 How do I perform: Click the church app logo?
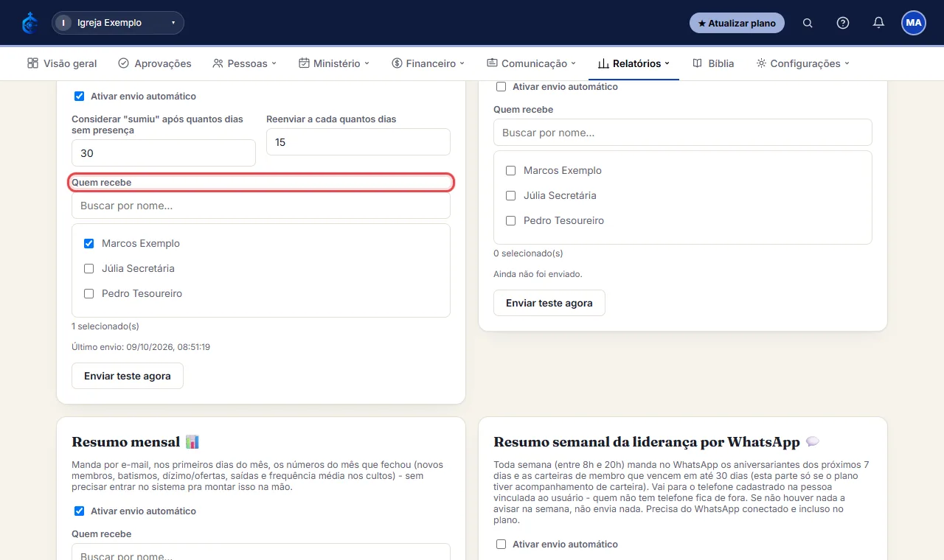[x=29, y=23]
